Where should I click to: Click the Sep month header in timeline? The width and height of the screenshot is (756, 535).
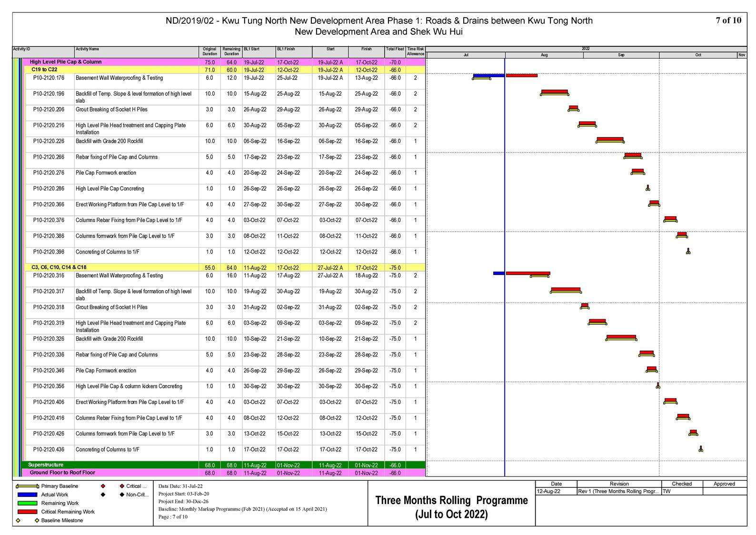point(621,55)
